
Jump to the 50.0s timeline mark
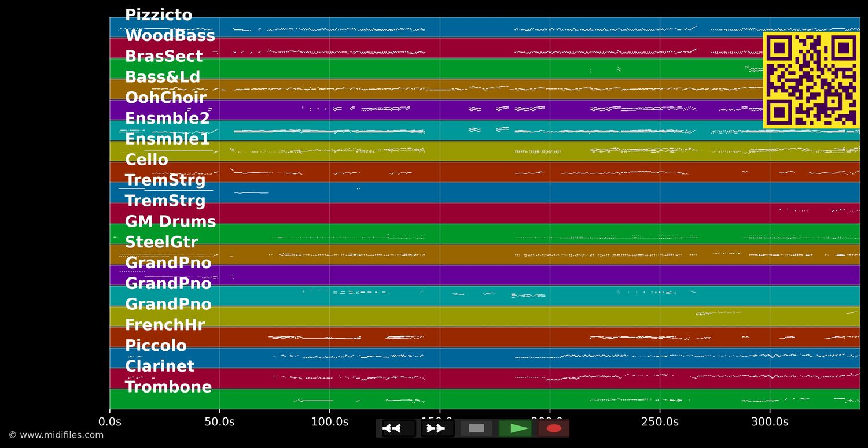click(219, 421)
